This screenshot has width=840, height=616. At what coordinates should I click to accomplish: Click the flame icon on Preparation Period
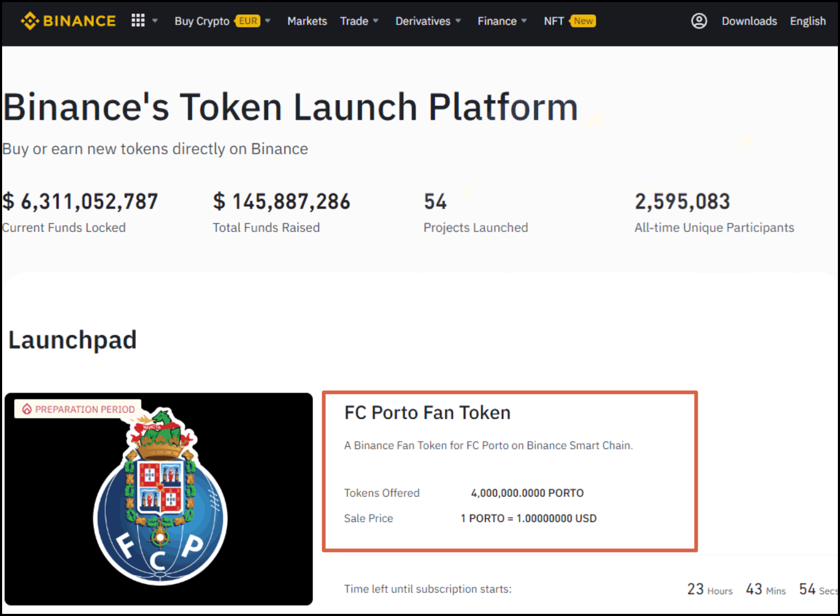tap(27, 409)
